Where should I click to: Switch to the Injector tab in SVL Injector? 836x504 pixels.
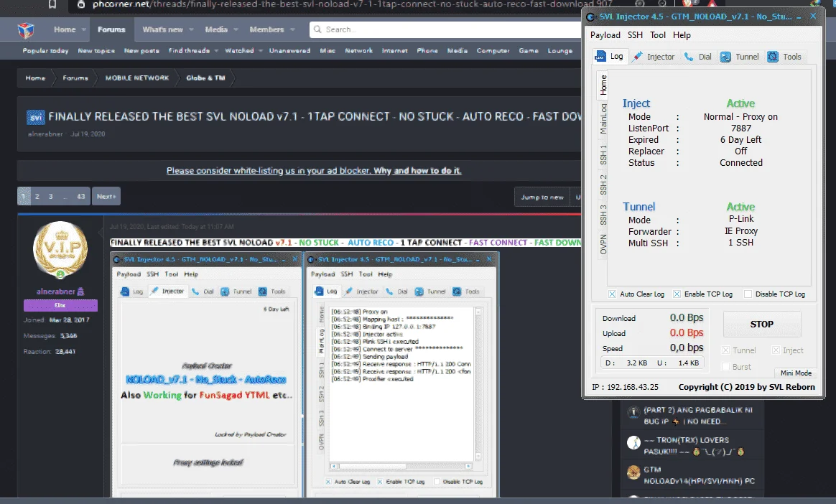click(x=654, y=57)
